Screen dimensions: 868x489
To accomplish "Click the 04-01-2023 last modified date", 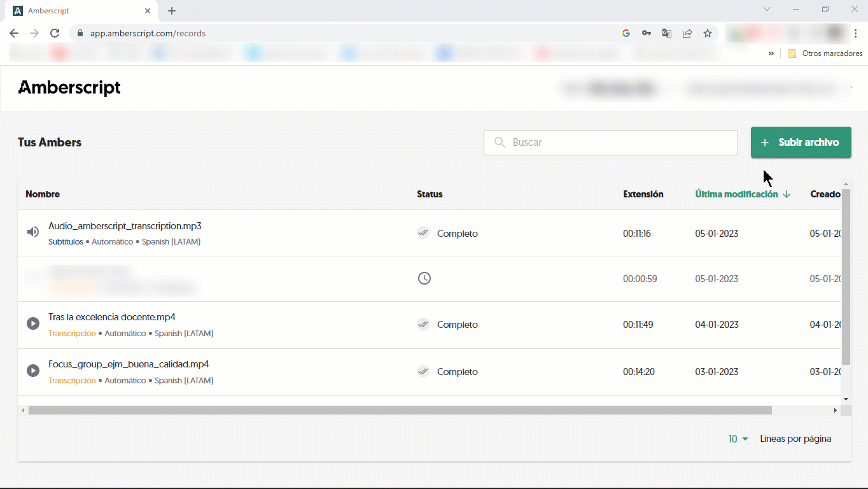I will coord(717,325).
